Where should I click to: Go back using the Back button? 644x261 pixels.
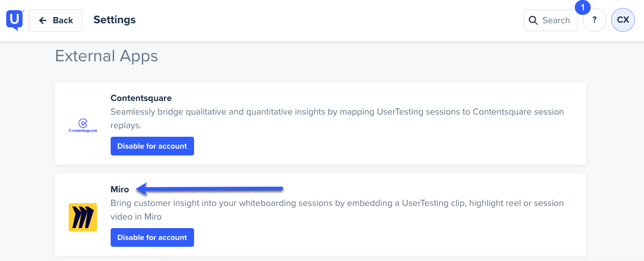pyautogui.click(x=56, y=20)
